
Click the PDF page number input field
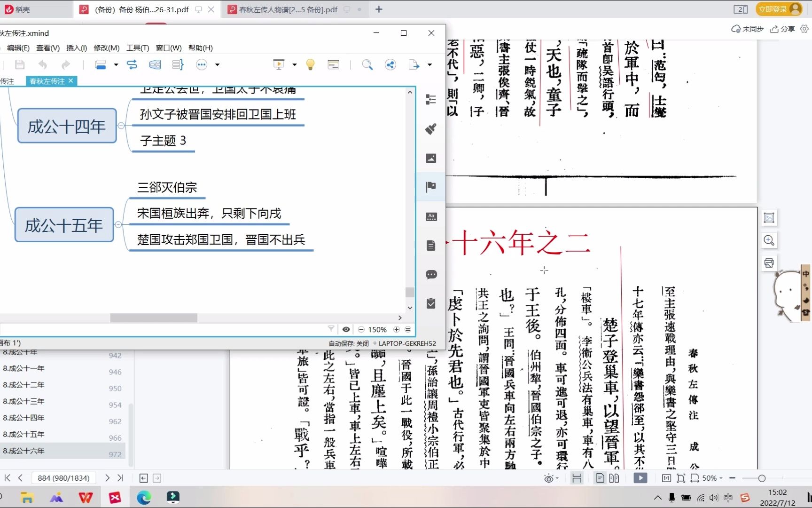pos(63,478)
